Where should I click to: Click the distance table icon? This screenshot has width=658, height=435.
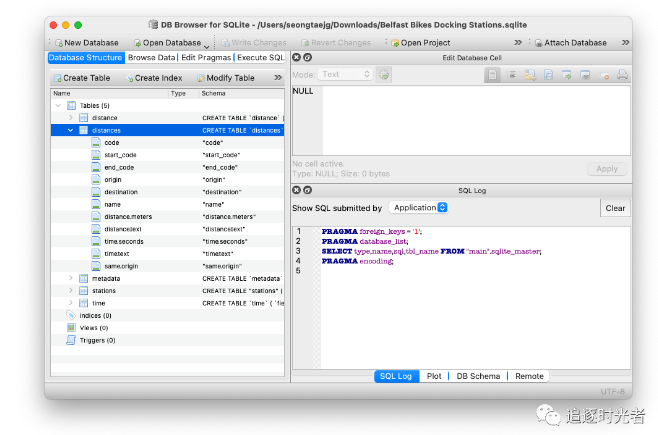[x=84, y=118]
